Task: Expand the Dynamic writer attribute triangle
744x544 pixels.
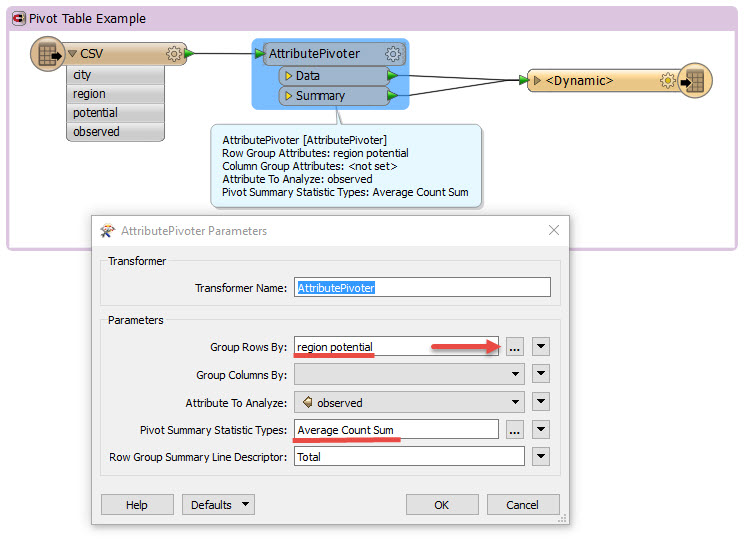Action: (537, 80)
